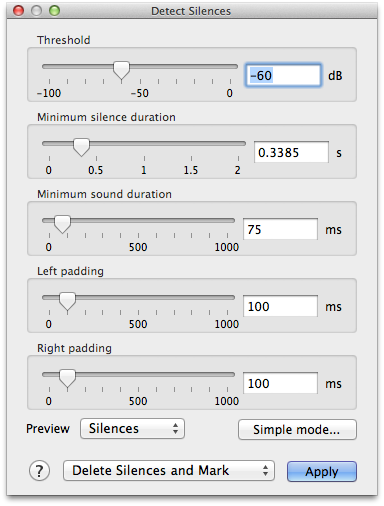Close the Detect Silences window
This screenshot has height=506, width=384.
18,11
